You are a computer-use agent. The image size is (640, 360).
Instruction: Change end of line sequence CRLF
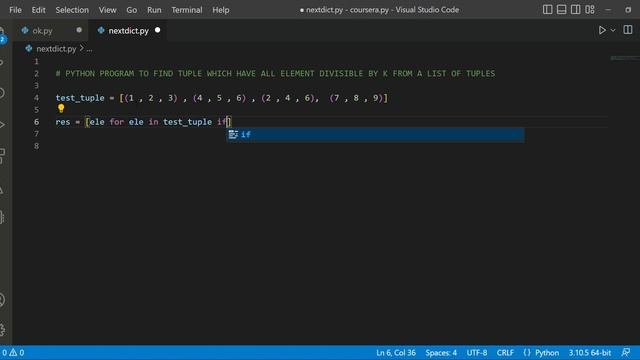coord(505,353)
